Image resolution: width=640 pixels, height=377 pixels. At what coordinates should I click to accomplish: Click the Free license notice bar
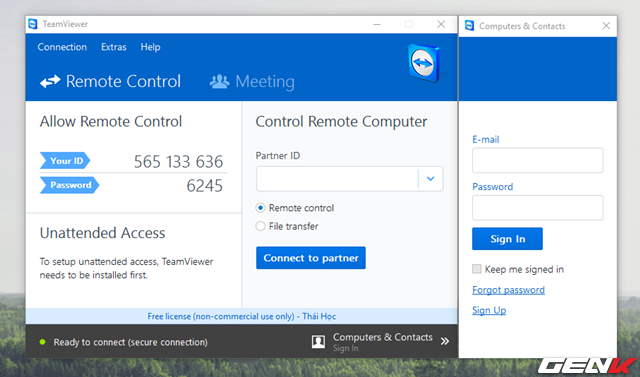[242, 316]
